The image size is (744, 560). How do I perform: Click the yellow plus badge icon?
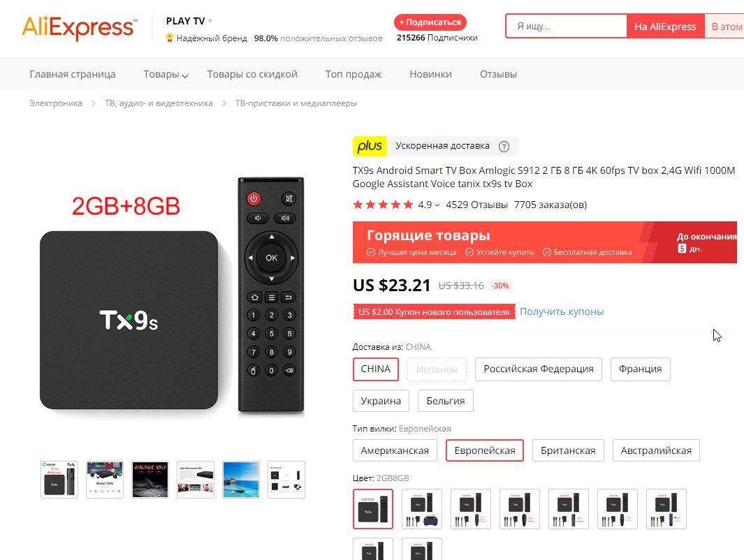(370, 146)
